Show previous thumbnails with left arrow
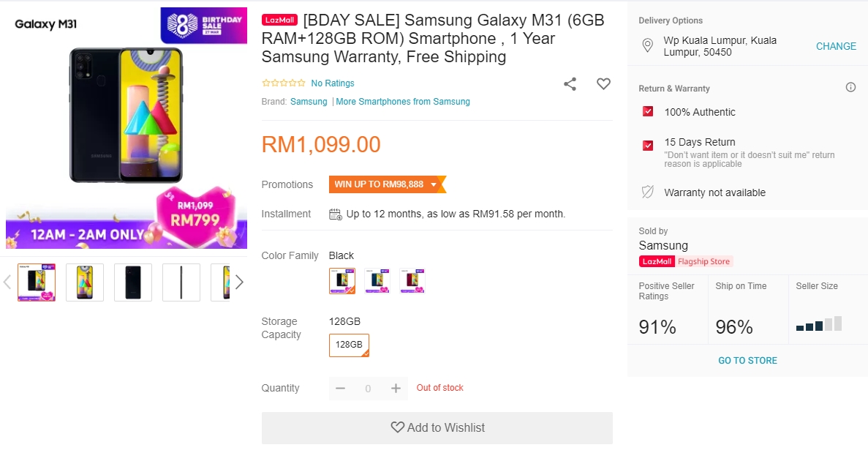Screen dimensions: 868x453 (x=7, y=282)
